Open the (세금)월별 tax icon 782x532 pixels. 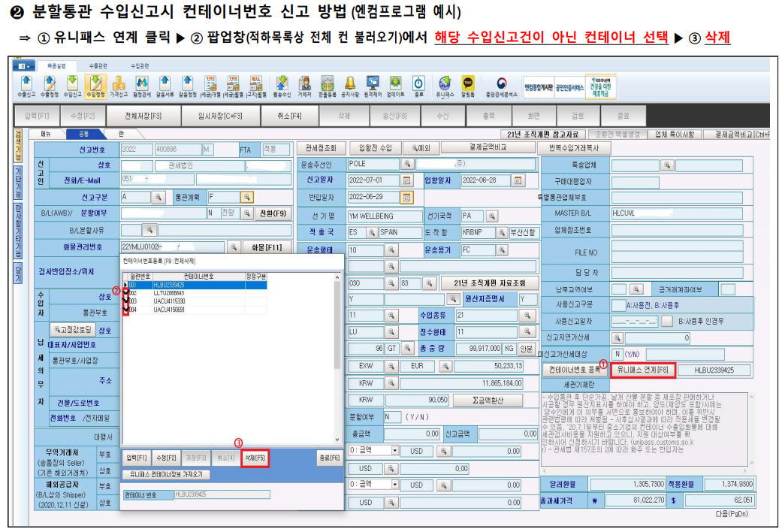tap(233, 86)
